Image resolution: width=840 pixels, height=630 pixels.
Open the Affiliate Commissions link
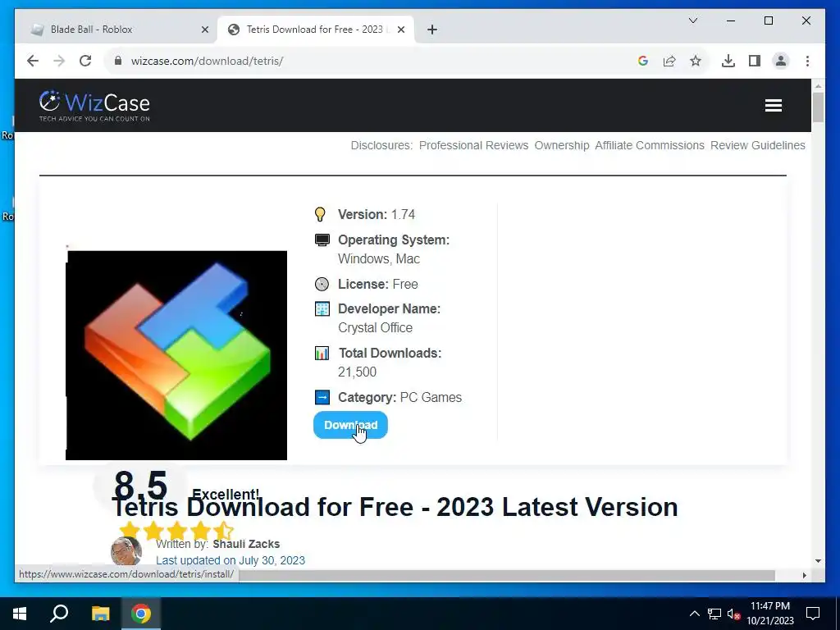(650, 146)
